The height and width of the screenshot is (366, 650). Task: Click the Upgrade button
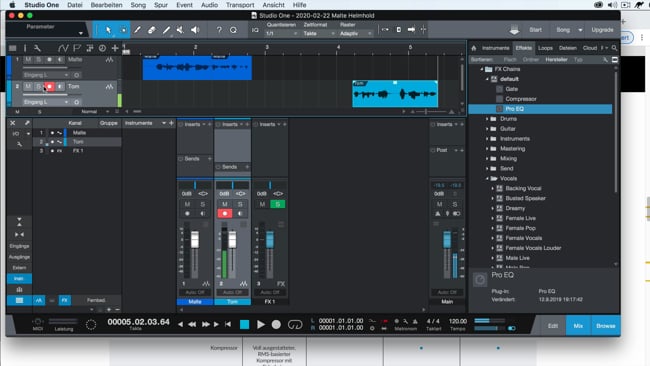click(602, 30)
